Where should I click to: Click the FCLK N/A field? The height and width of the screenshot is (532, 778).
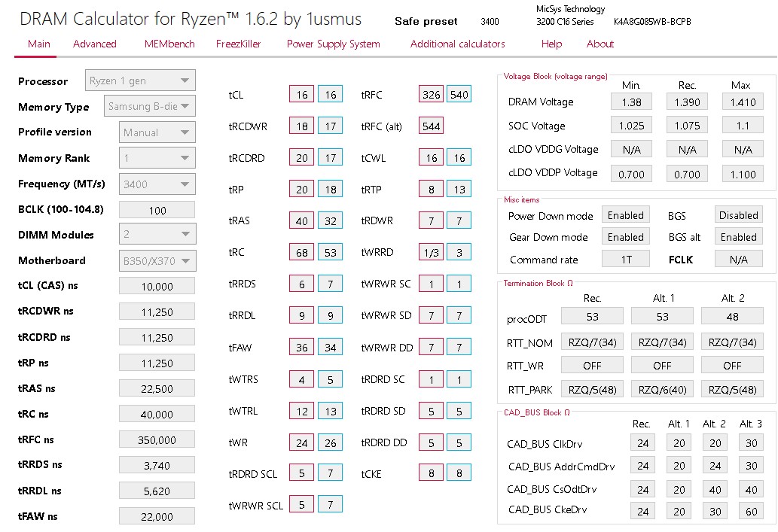click(x=739, y=260)
